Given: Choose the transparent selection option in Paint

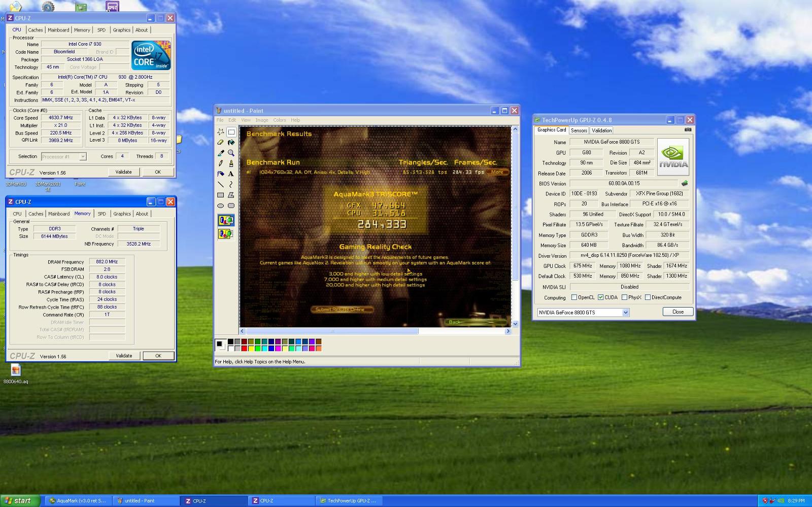Looking at the screenshot, I should [226, 233].
